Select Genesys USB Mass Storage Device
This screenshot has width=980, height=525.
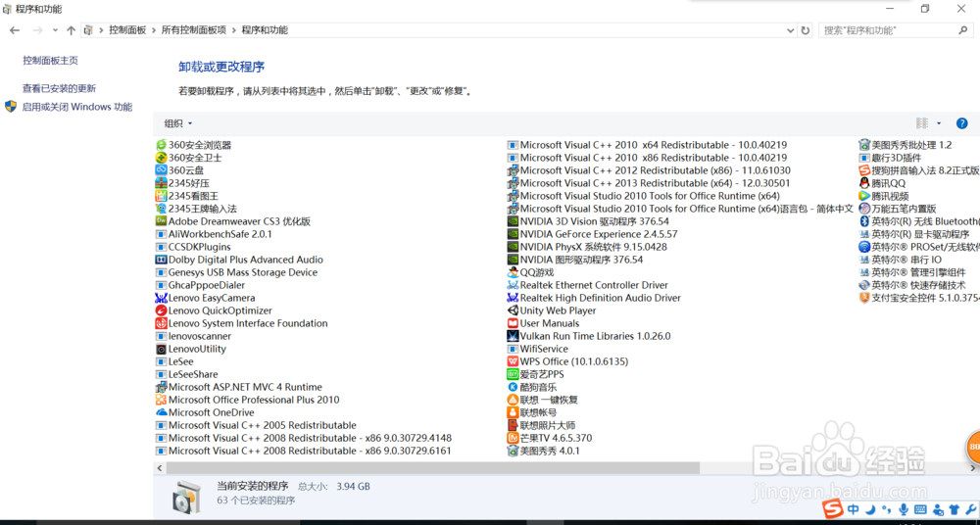point(237,272)
